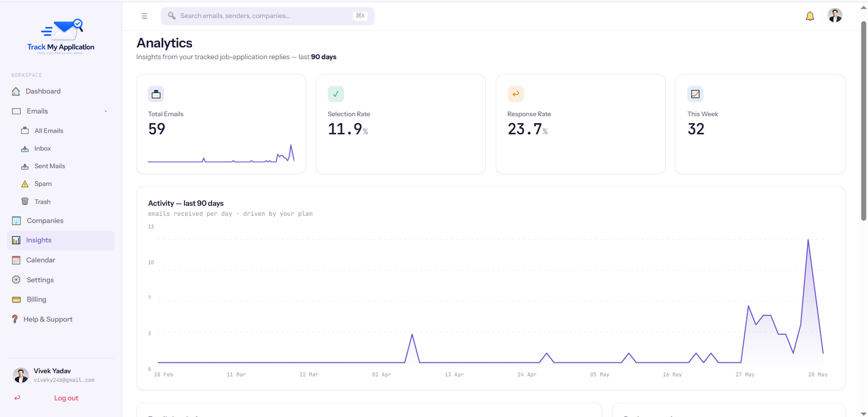
Task: Click the Total Emails card icon
Action: pos(156,94)
